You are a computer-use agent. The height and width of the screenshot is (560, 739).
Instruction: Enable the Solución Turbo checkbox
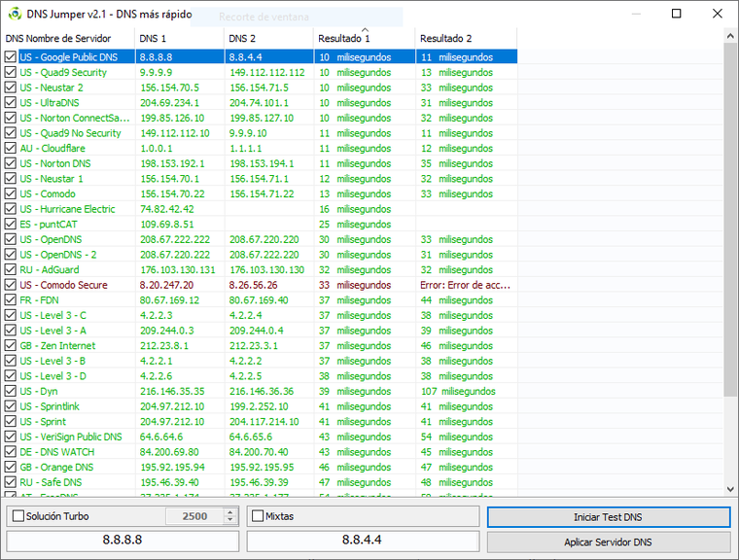point(18,516)
